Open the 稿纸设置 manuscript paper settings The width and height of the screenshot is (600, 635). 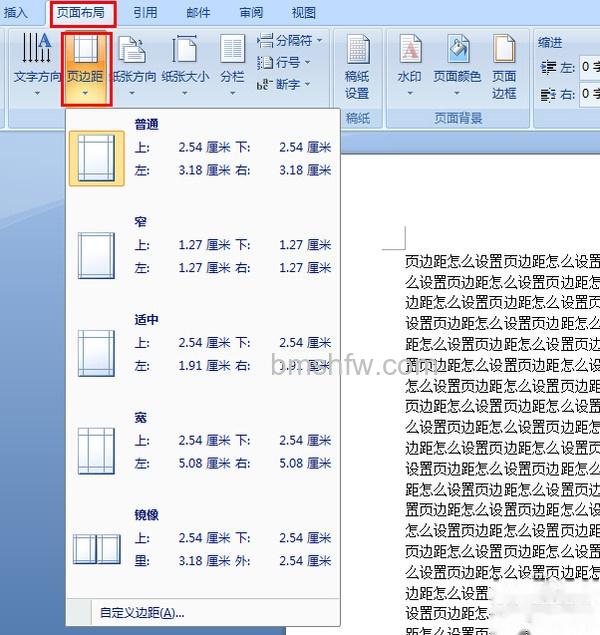(x=357, y=68)
